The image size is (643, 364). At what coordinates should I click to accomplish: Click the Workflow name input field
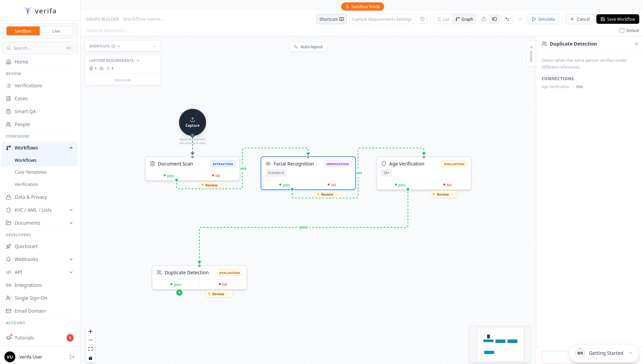tap(144, 19)
